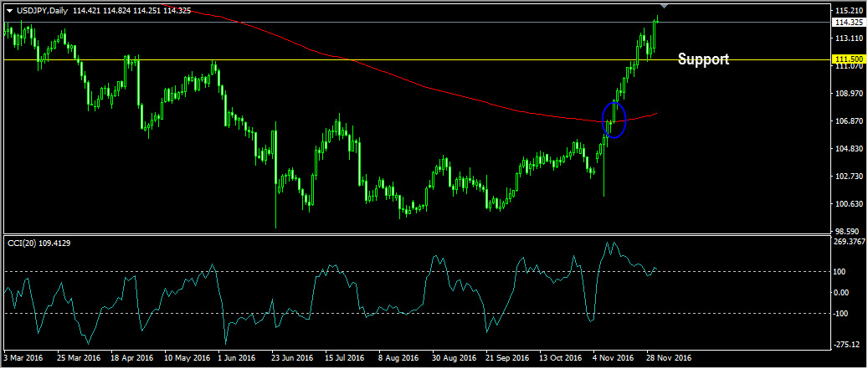Click the white Support text label
Viewport: 868px width, 369px height.
click(704, 59)
